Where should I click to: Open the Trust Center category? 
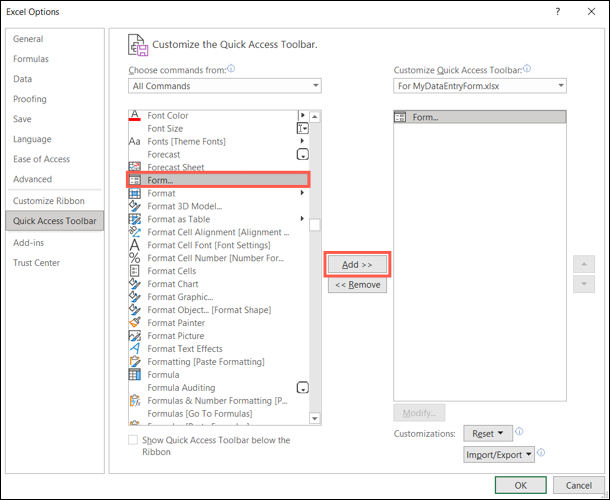[37, 263]
